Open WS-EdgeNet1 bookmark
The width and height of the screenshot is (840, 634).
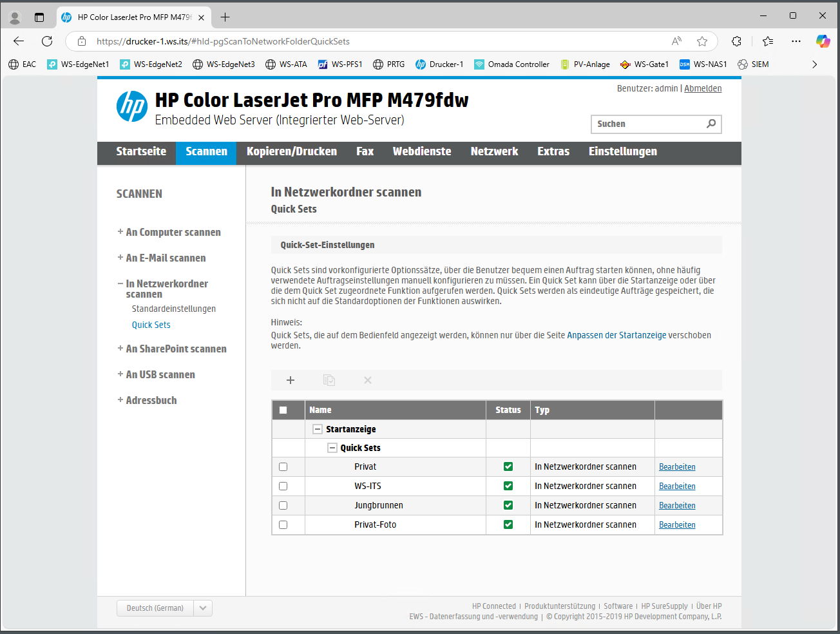click(79, 64)
